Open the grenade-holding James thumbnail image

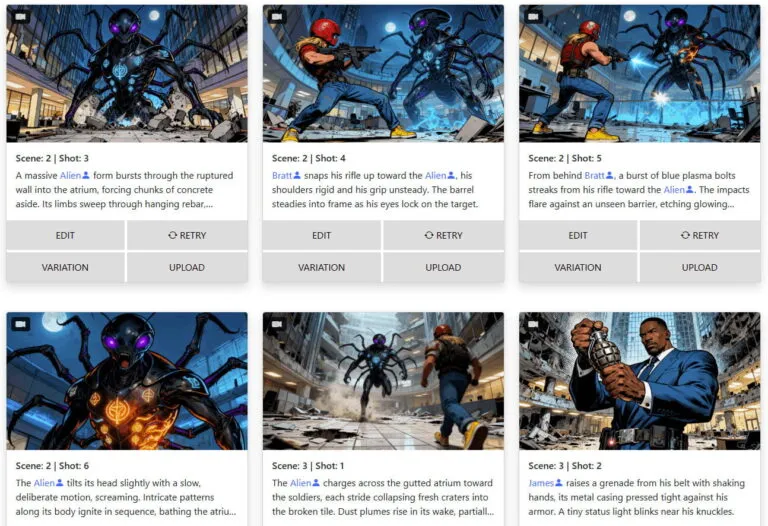click(640, 381)
